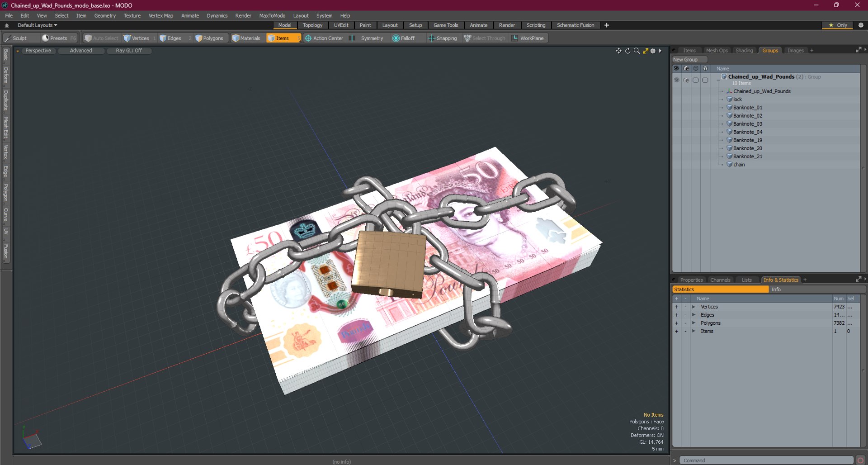868x465 pixels.
Task: Click the Advanced shading style button
Action: [x=81, y=51]
